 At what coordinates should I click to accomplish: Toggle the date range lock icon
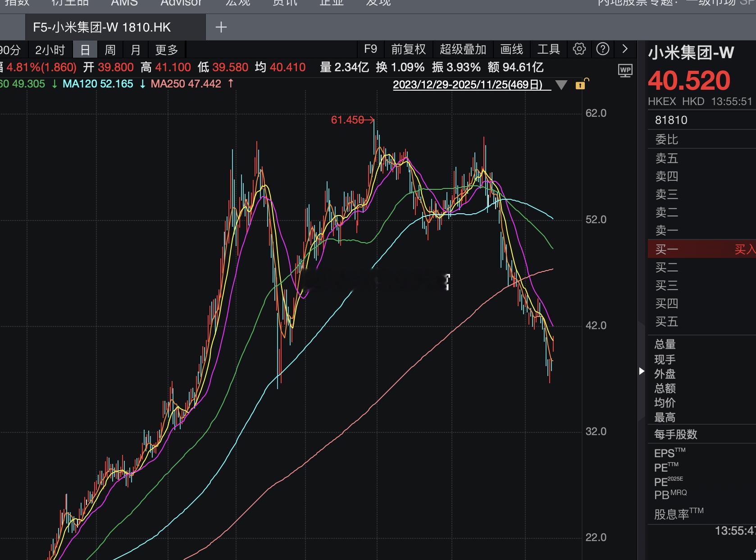click(x=582, y=84)
